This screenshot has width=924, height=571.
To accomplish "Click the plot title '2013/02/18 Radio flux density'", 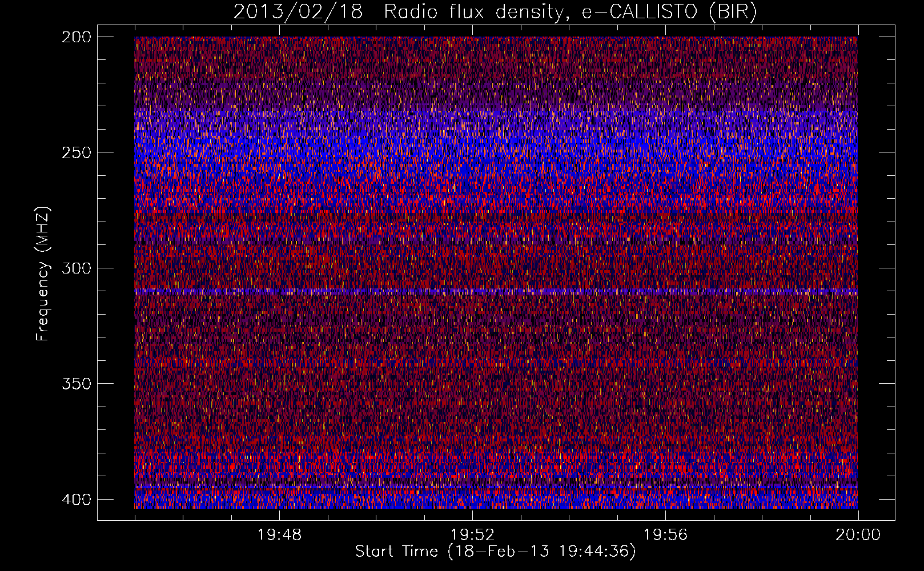I will click(x=399, y=12).
